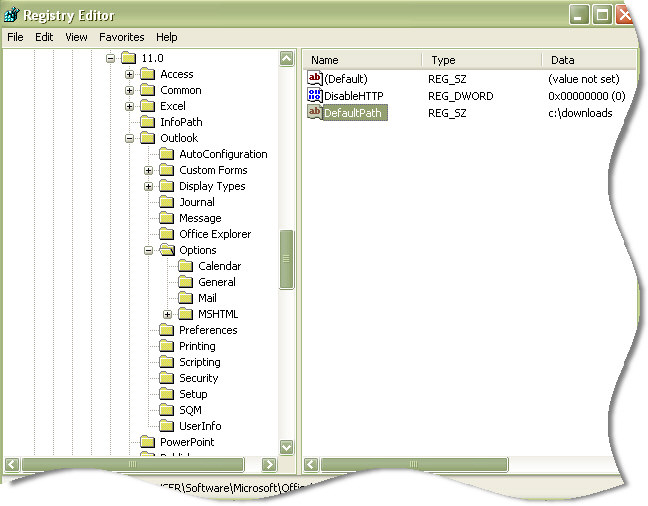
Task: Collapse the Outlook key
Action: tap(129, 138)
